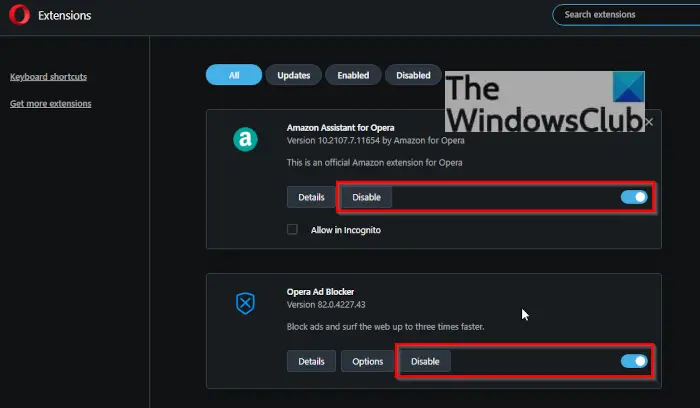The height and width of the screenshot is (408, 700).
Task: Click the Extensions page title
Action: [x=65, y=15]
